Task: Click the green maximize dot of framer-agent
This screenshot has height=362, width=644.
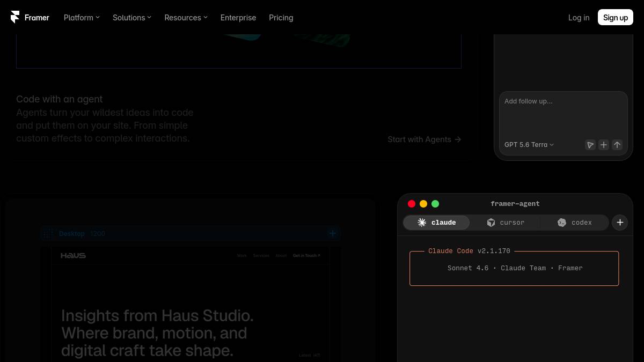Action: pyautogui.click(x=435, y=204)
